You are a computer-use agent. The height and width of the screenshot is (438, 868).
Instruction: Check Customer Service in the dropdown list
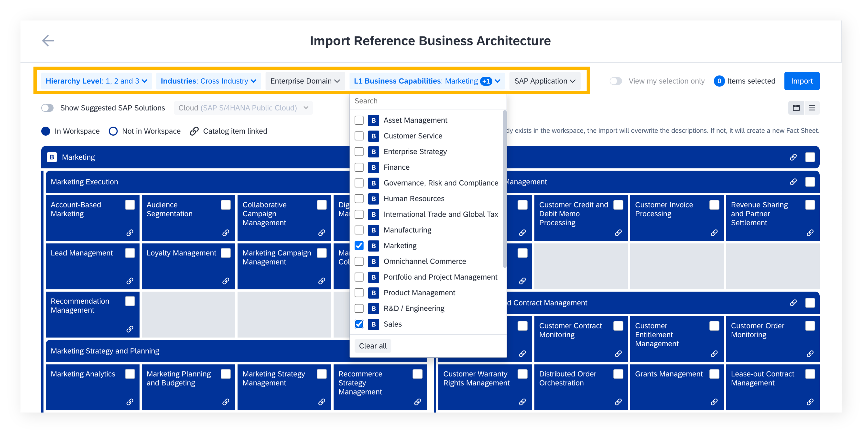(359, 136)
